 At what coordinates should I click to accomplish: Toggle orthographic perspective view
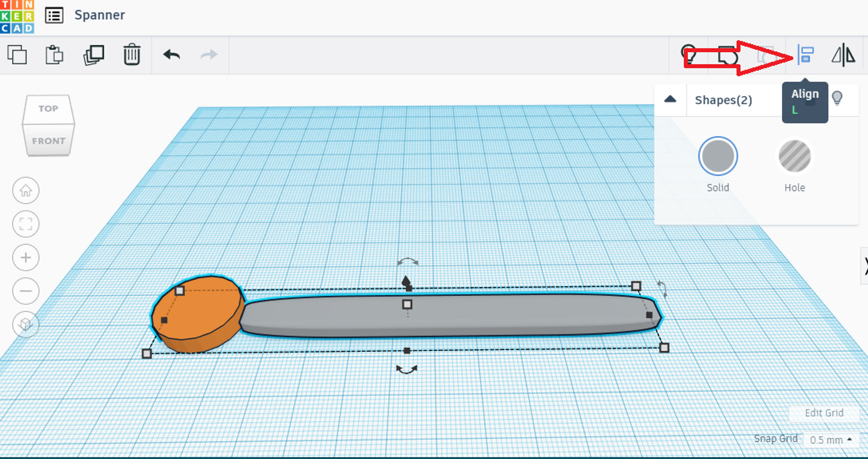pos(25,324)
